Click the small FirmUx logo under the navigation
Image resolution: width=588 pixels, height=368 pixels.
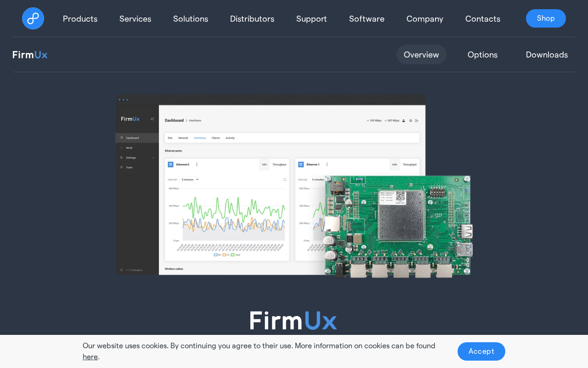click(30, 55)
